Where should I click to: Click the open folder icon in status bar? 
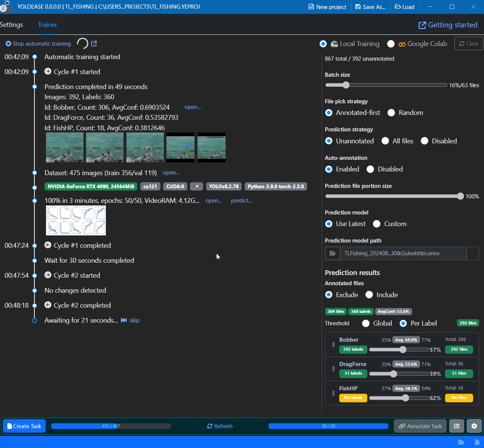(x=461, y=442)
